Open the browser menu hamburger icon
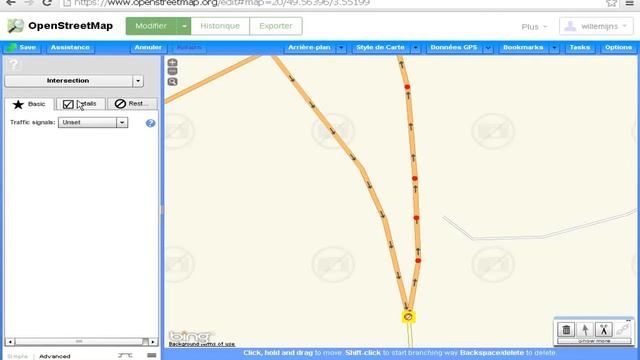The height and width of the screenshot is (360, 640). click(630, 3)
